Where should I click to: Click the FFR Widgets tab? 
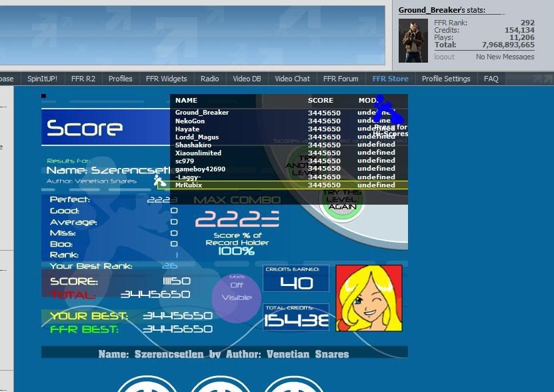click(166, 79)
